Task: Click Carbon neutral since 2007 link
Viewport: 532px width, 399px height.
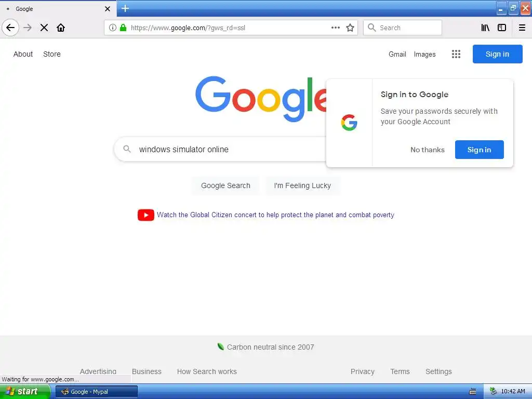Action: click(270, 347)
